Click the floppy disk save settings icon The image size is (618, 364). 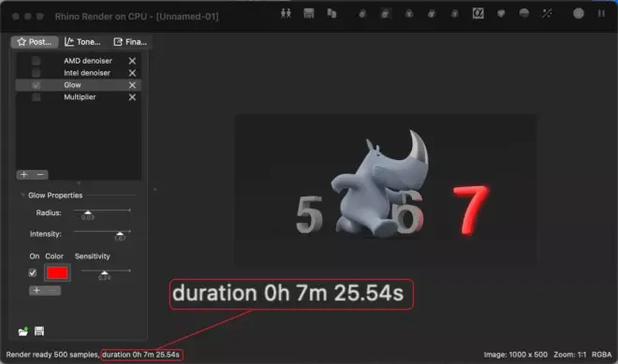click(39, 331)
